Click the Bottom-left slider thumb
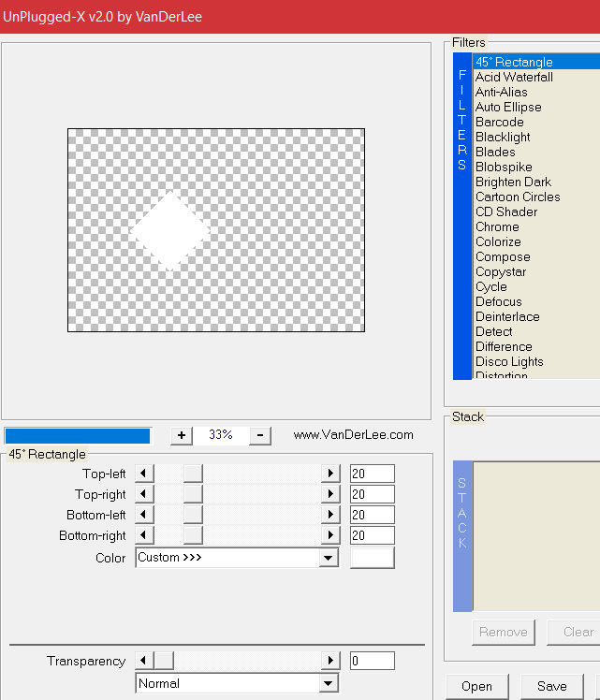The width and height of the screenshot is (600, 700). click(193, 515)
